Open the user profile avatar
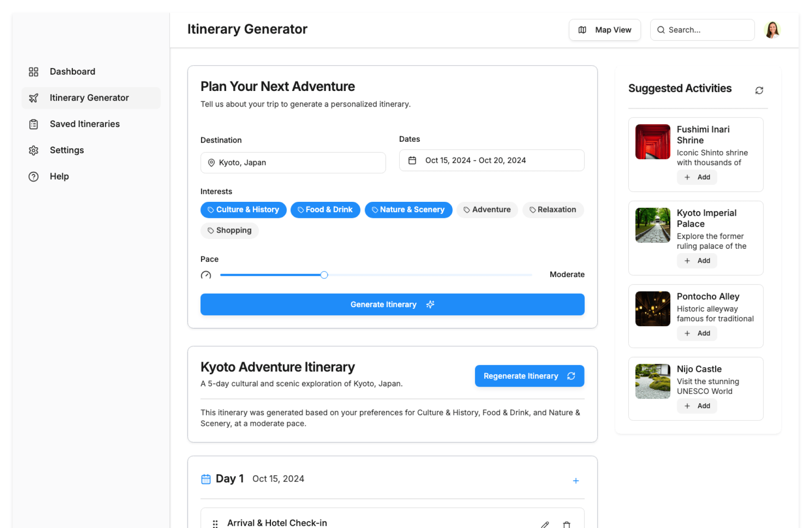 772,30
